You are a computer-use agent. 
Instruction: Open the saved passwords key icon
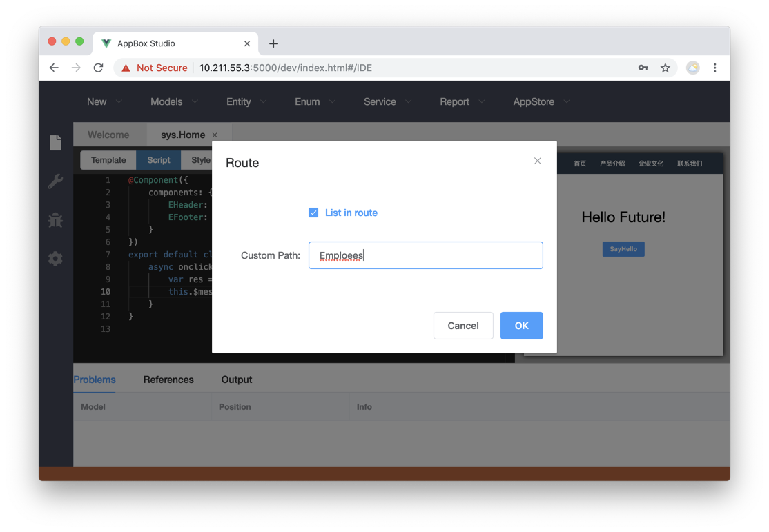coord(643,68)
